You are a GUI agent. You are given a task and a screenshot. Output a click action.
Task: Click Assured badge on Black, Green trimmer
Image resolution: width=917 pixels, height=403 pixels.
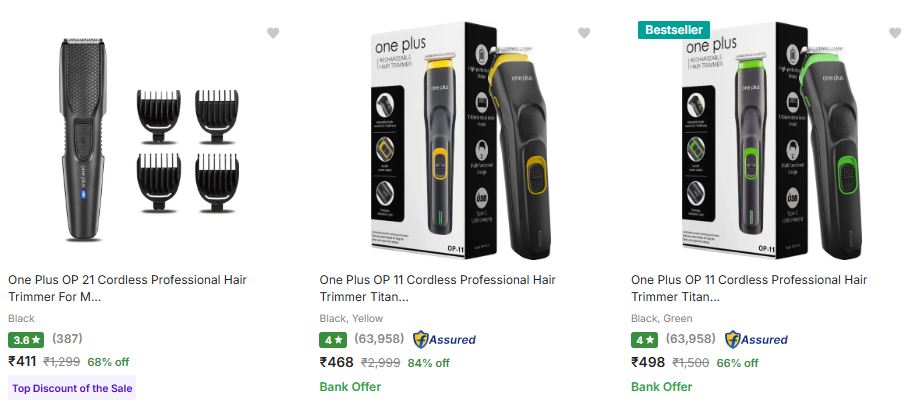(x=757, y=339)
